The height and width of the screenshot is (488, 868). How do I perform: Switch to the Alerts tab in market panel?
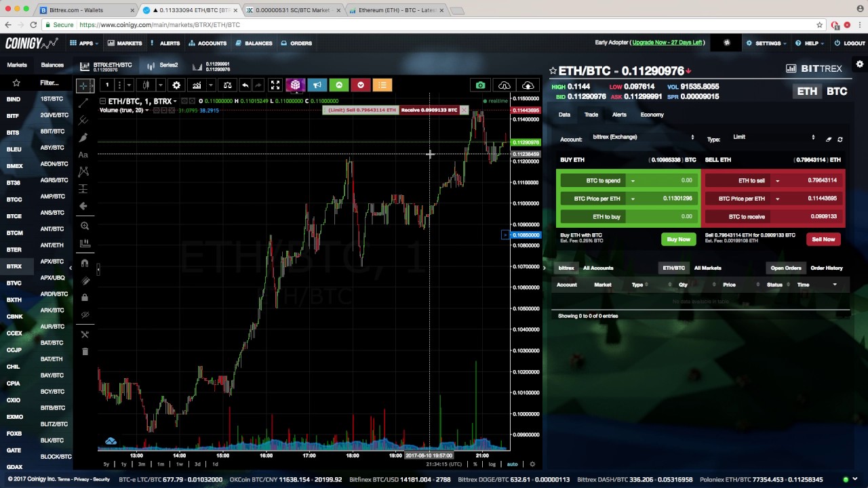619,115
